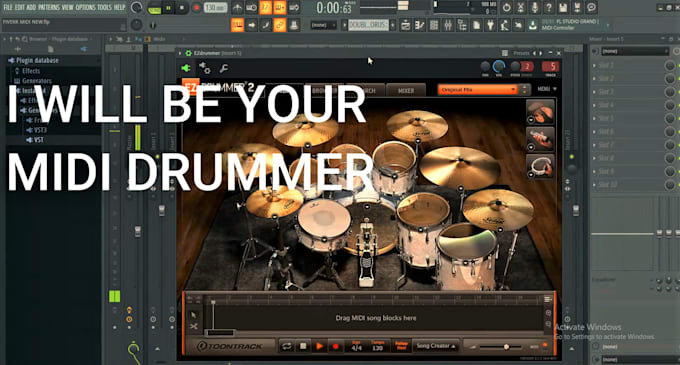Toggle typing keyboard to piano icon
This screenshot has width=680, height=365.
[237, 25]
